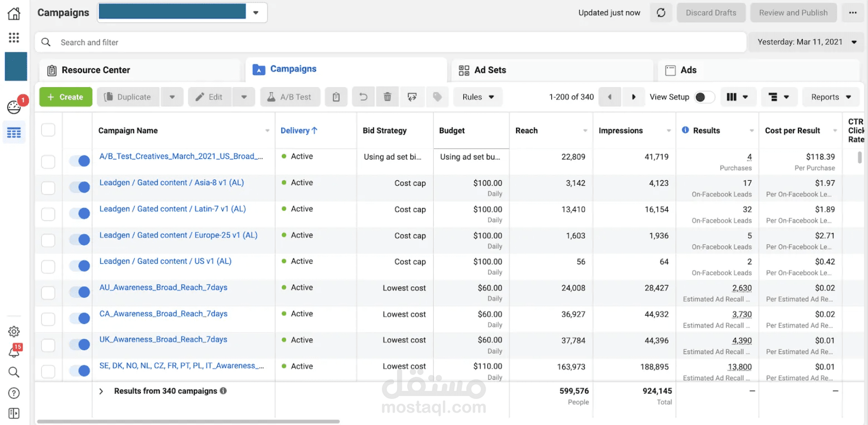The image size is (868, 425).
Task: Expand Results from 340 campaigns row
Action: pos(101,391)
